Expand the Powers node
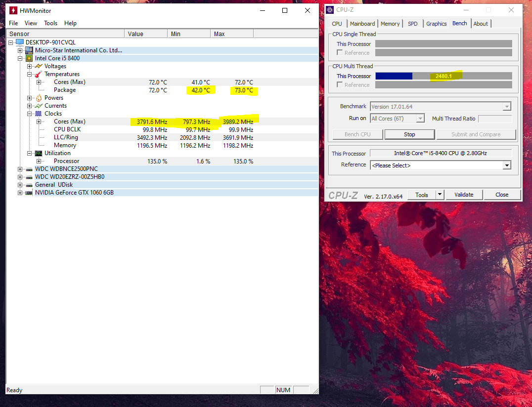Screen dimensions: 532x407 [30, 98]
